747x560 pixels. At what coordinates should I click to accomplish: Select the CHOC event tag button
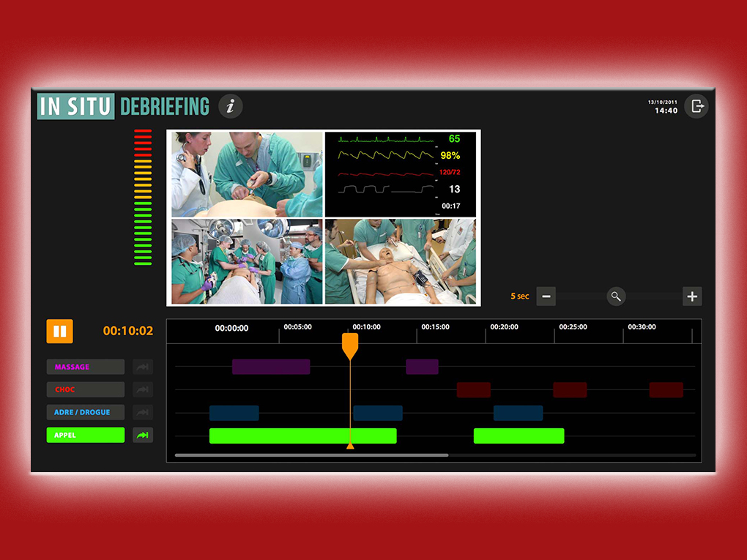pyautogui.click(x=86, y=389)
